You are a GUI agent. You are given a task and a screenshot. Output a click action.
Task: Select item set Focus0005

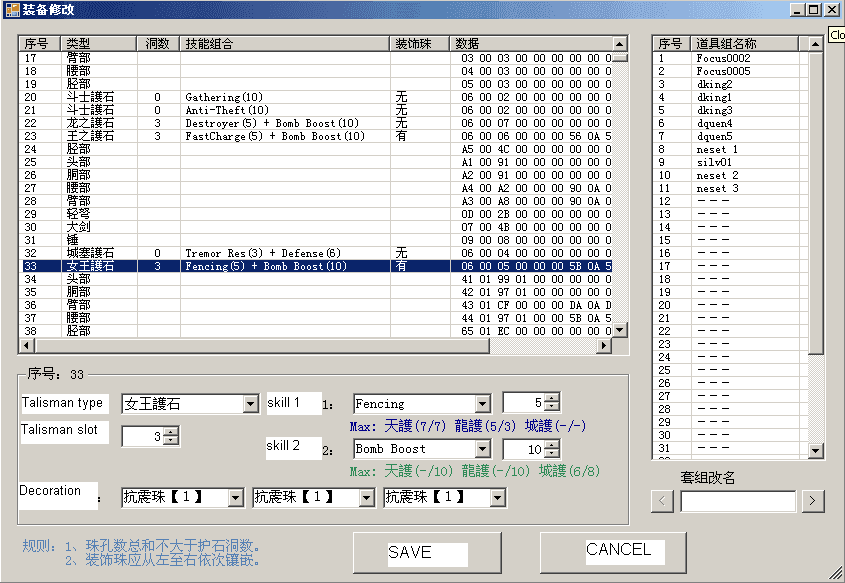point(730,71)
